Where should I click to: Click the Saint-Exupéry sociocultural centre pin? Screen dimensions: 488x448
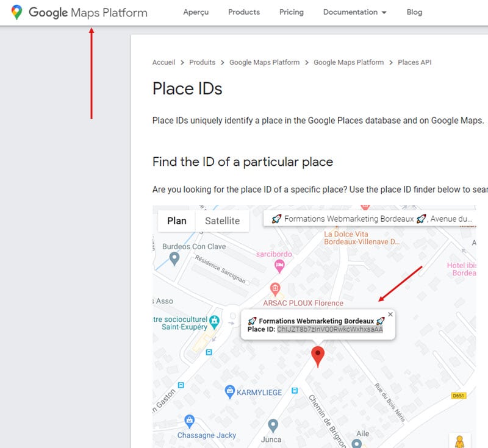coord(215,322)
